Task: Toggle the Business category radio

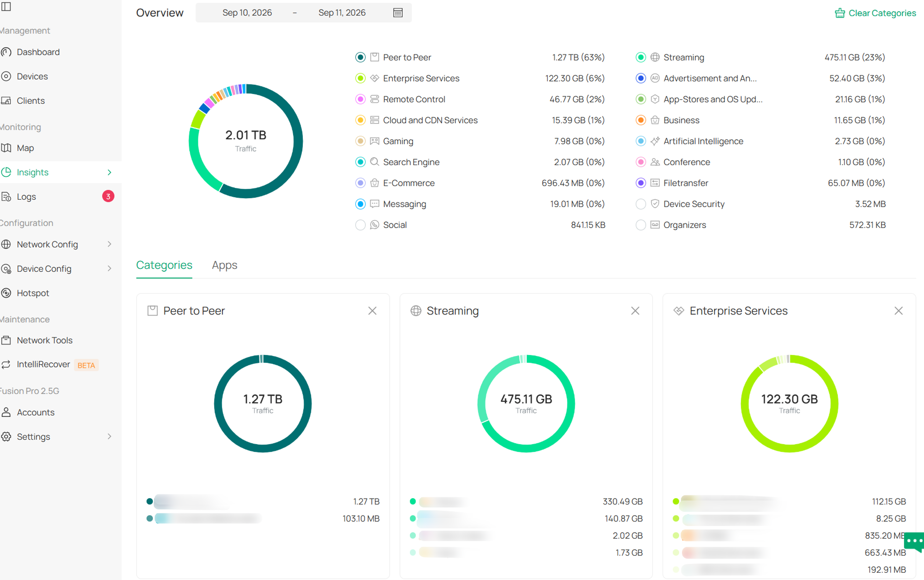Action: coord(640,120)
